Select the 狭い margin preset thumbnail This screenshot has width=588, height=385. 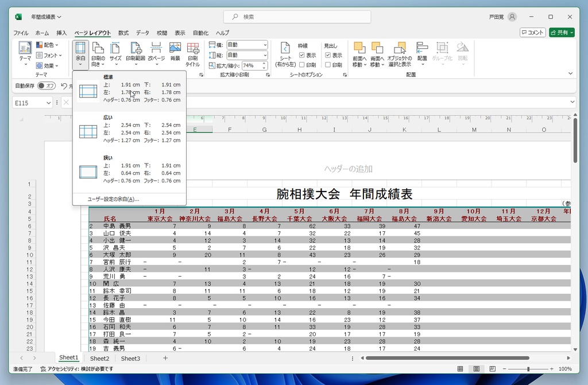click(x=88, y=172)
